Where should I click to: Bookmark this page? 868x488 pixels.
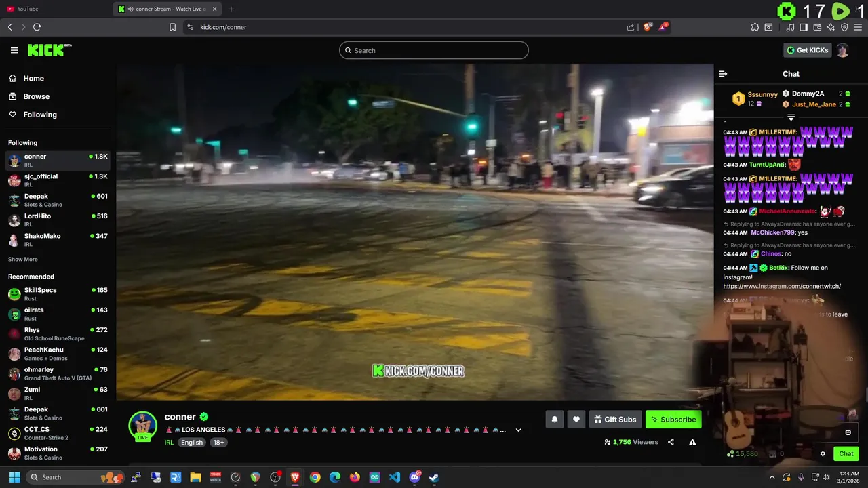pos(172,27)
